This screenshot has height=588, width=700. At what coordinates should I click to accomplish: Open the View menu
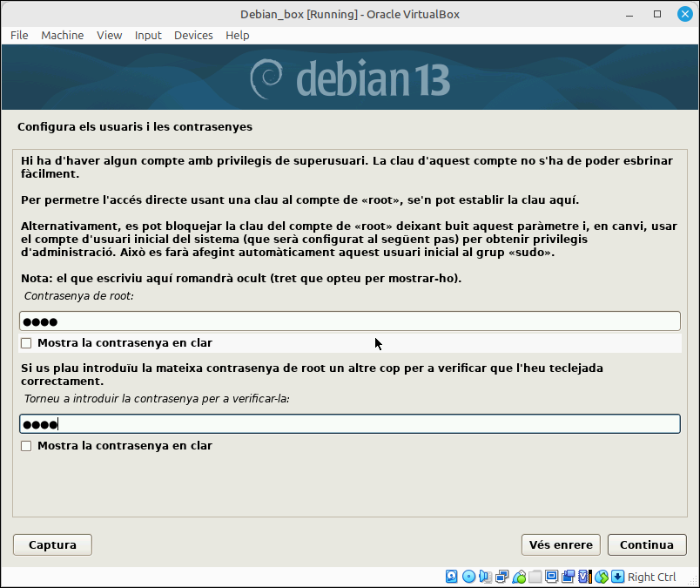[x=110, y=36]
